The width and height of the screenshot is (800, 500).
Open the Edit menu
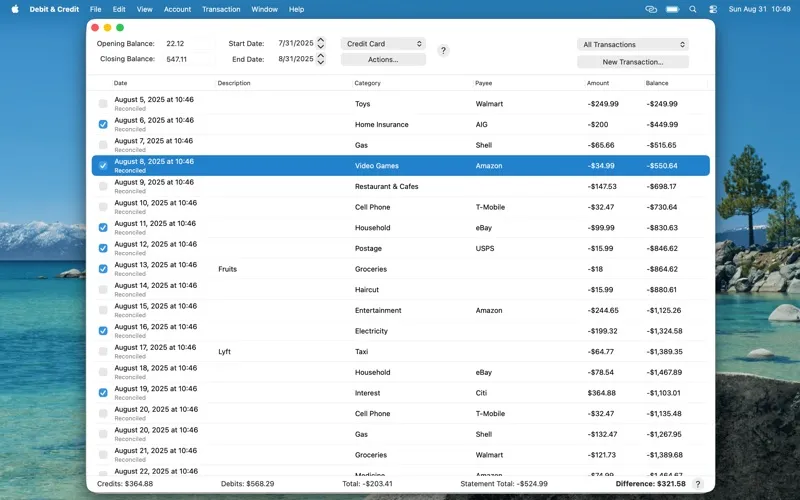(119, 9)
